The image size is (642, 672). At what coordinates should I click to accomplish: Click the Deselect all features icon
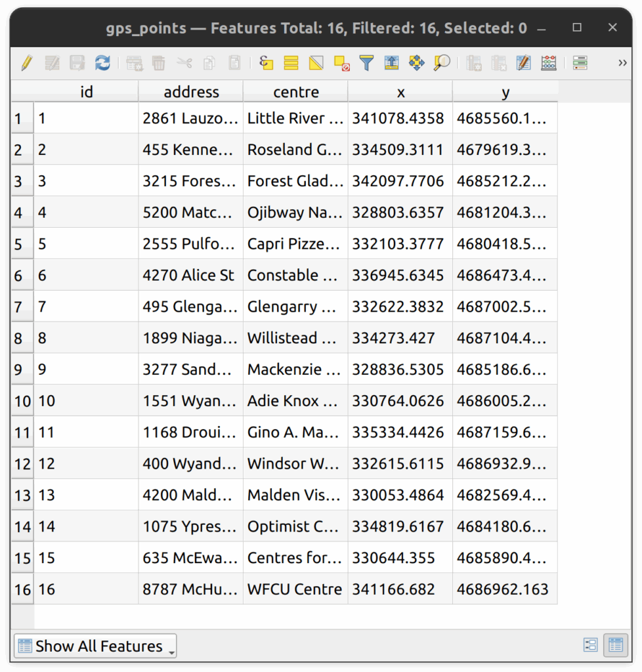pos(341,63)
